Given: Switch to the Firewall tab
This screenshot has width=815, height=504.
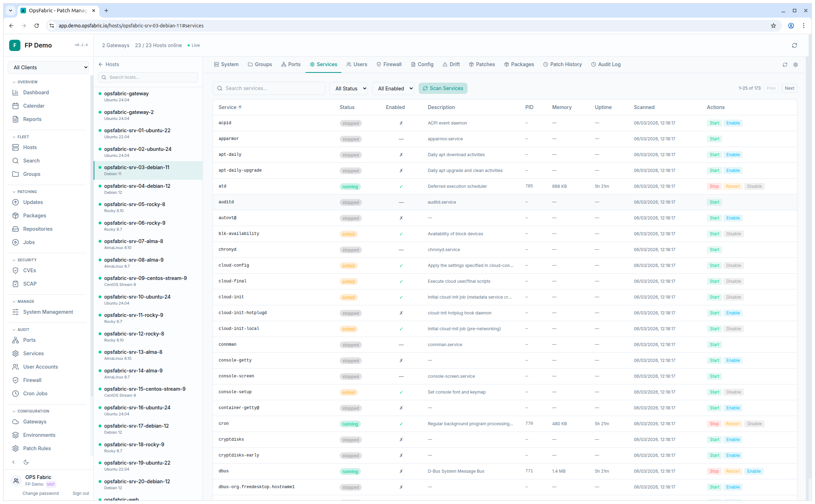Looking at the screenshot, I should tap(389, 64).
